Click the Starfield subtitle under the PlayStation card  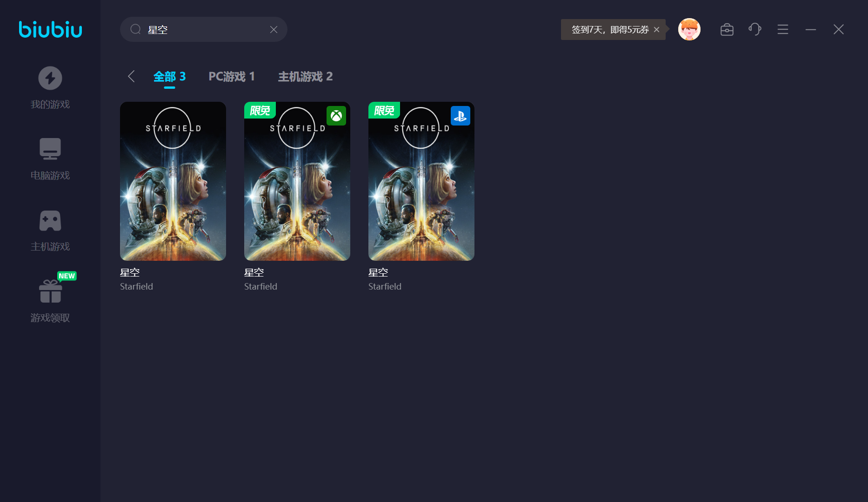pos(385,286)
